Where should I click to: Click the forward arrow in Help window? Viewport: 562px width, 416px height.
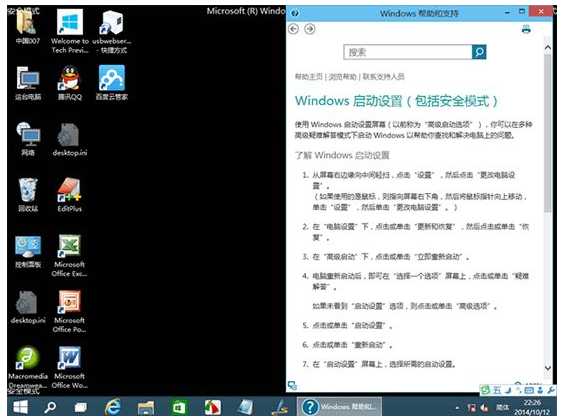point(310,29)
